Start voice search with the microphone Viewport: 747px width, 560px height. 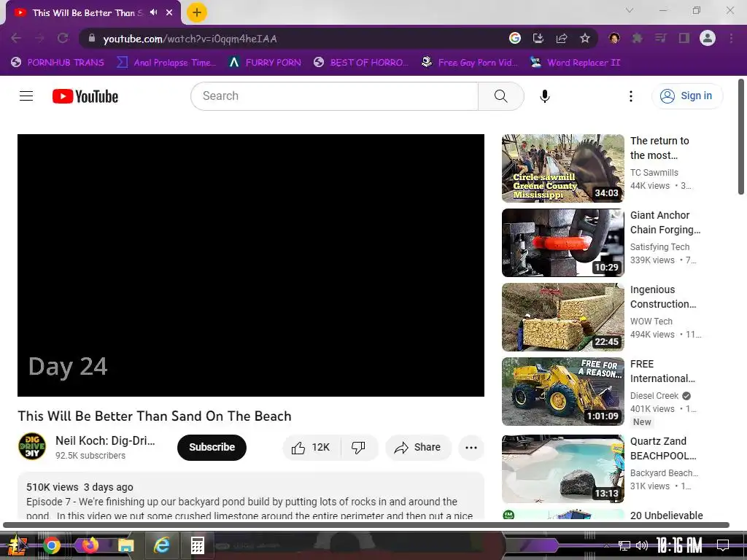coord(544,96)
